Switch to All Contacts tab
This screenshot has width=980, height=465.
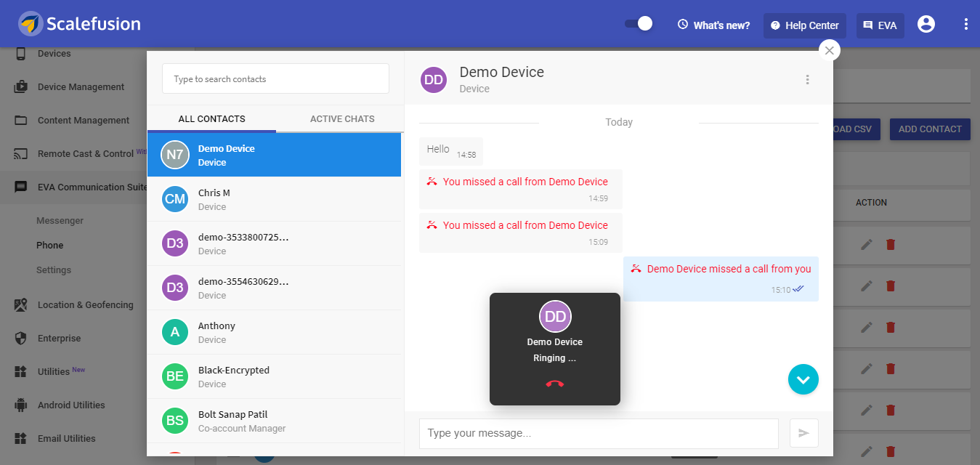pyautogui.click(x=211, y=118)
